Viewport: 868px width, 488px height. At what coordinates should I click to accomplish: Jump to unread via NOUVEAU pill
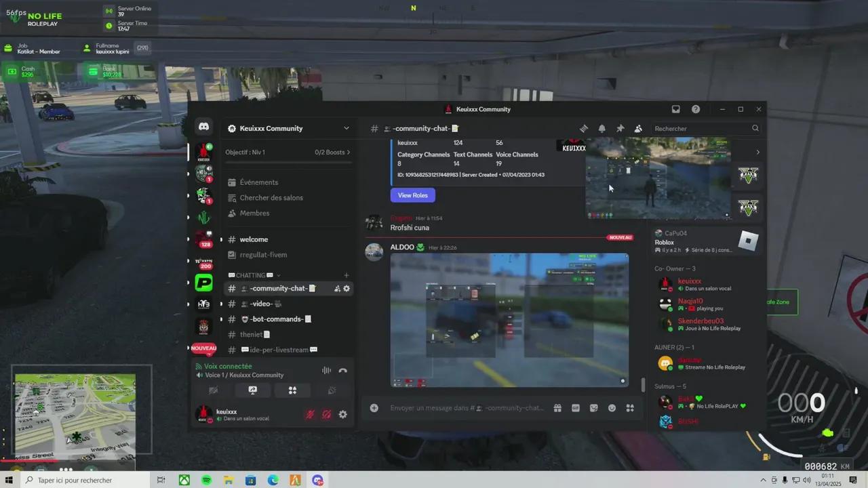[203, 348]
